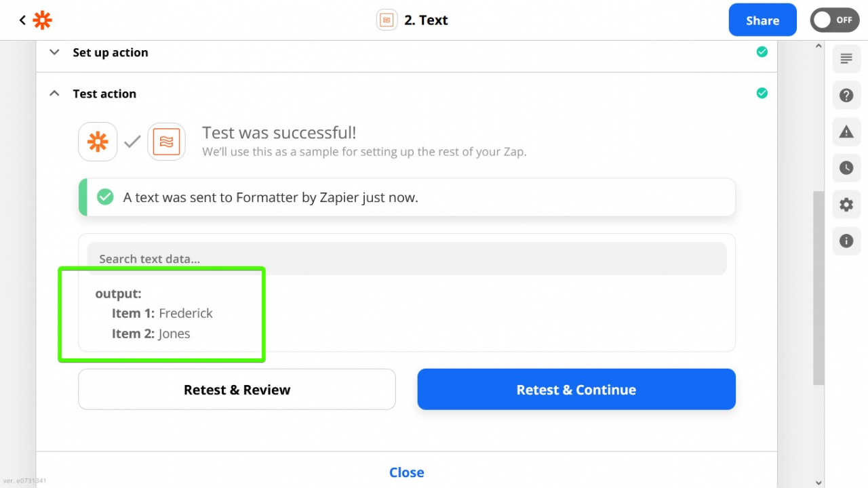Click Retest & Review

tap(237, 390)
